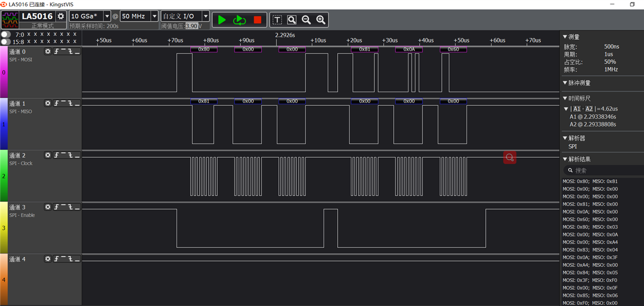
Task: Stop the capture with red square
Action: (x=257, y=19)
